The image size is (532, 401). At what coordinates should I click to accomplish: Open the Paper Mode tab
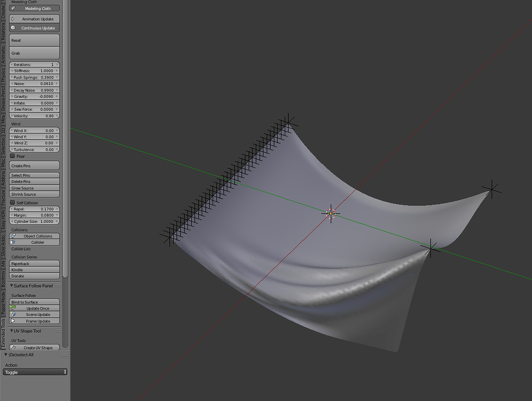[3, 303]
